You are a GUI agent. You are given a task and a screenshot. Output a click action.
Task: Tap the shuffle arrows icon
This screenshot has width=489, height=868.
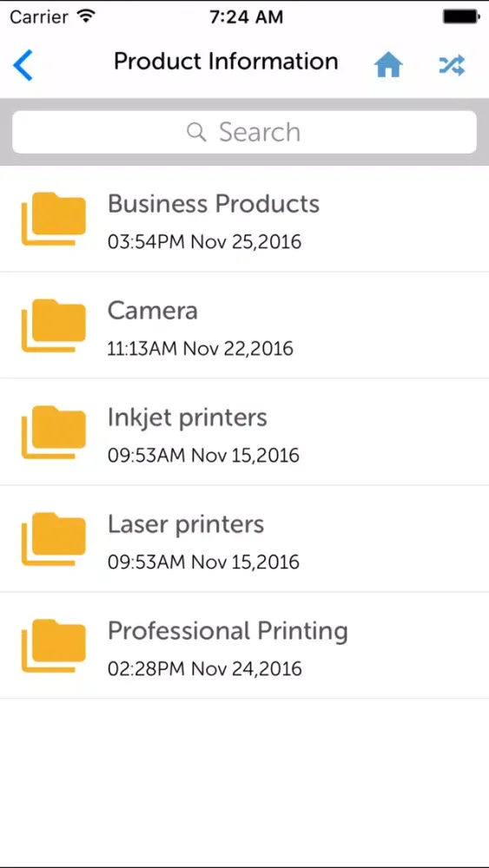(452, 65)
